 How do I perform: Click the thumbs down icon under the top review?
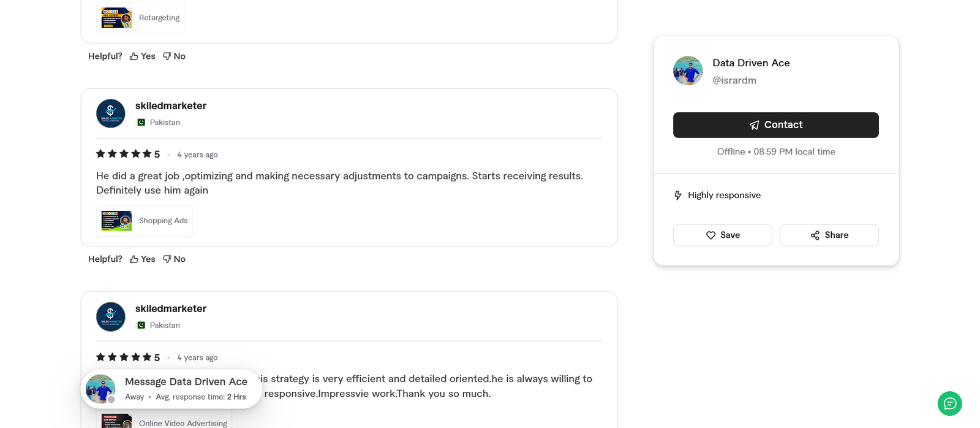pyautogui.click(x=166, y=55)
